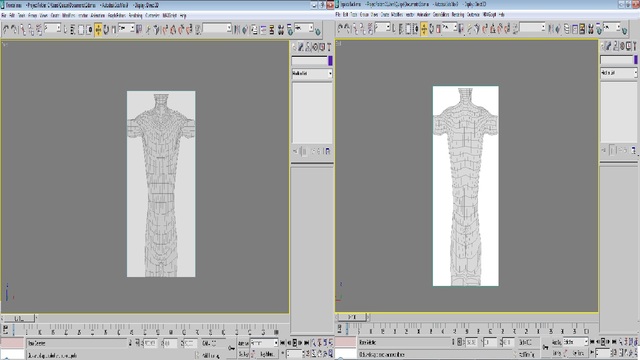Open the Material Editor icon in the left toolbar

[281, 30]
